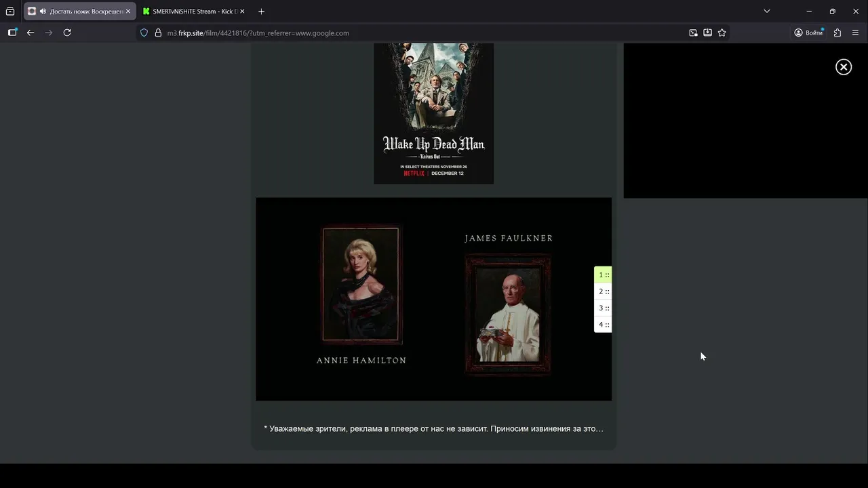Viewport: 868px width, 488px height.
Task: Close the Достать ножи tab
Action: point(127,12)
